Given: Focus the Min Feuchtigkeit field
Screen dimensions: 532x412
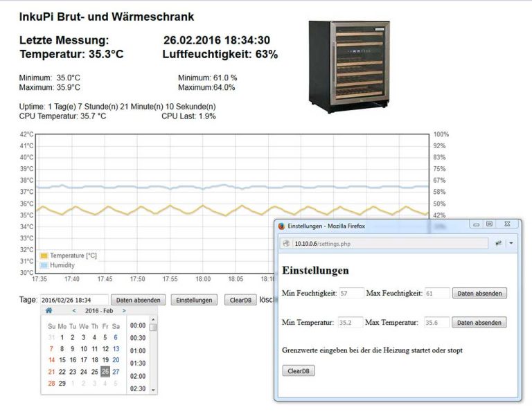Looking at the screenshot, I should point(351,294).
